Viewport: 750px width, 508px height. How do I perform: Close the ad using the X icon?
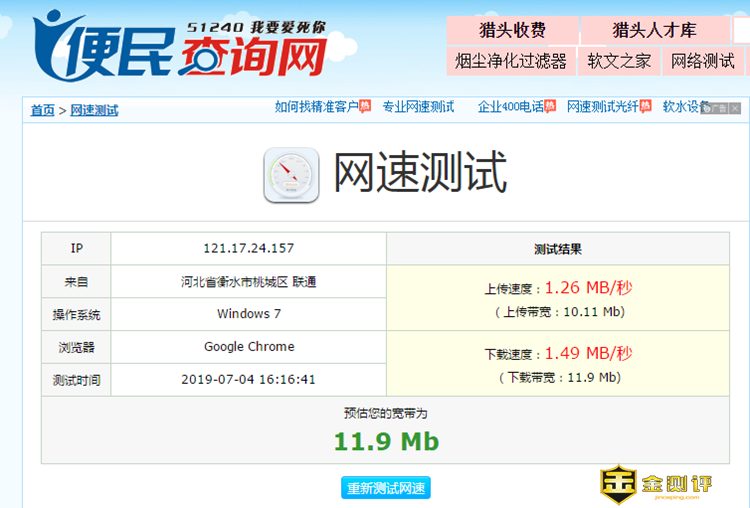(x=736, y=108)
